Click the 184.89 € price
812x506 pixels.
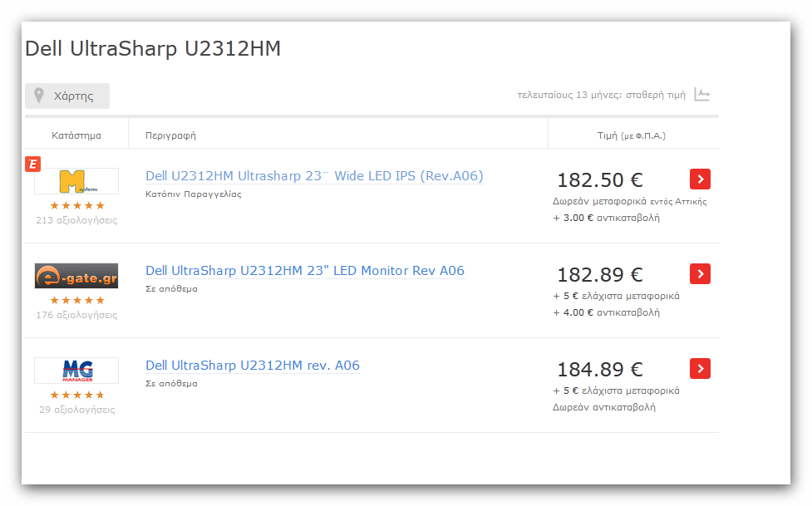(x=600, y=370)
